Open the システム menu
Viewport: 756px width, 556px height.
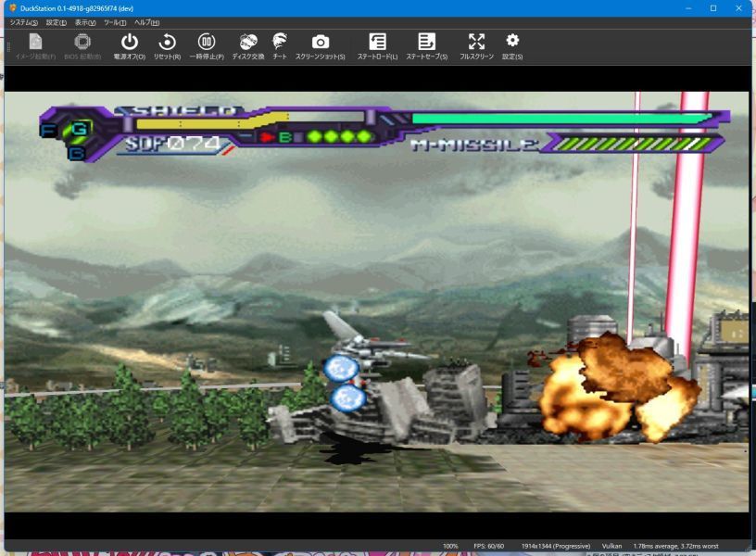coord(24,22)
